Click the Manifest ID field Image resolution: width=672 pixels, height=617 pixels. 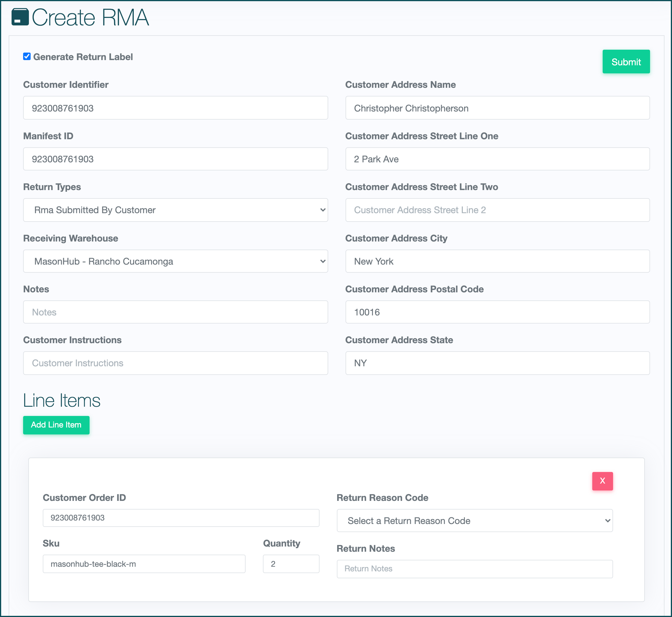(x=175, y=159)
